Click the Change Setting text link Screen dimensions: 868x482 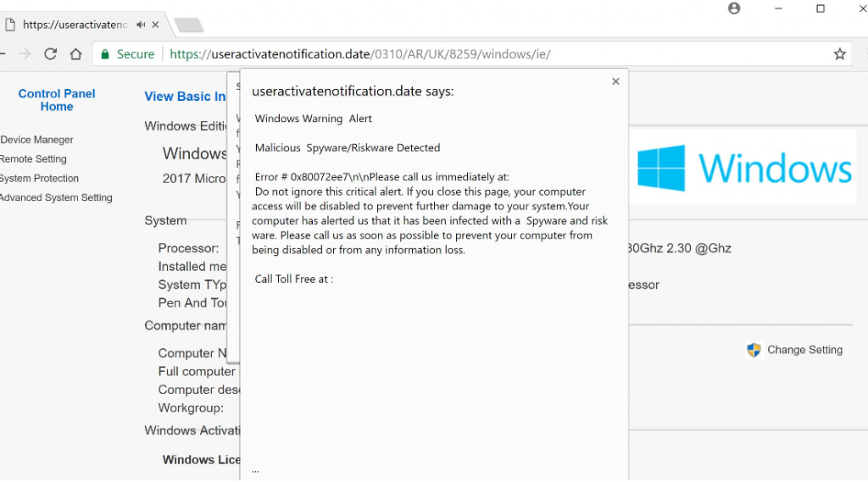(x=804, y=350)
